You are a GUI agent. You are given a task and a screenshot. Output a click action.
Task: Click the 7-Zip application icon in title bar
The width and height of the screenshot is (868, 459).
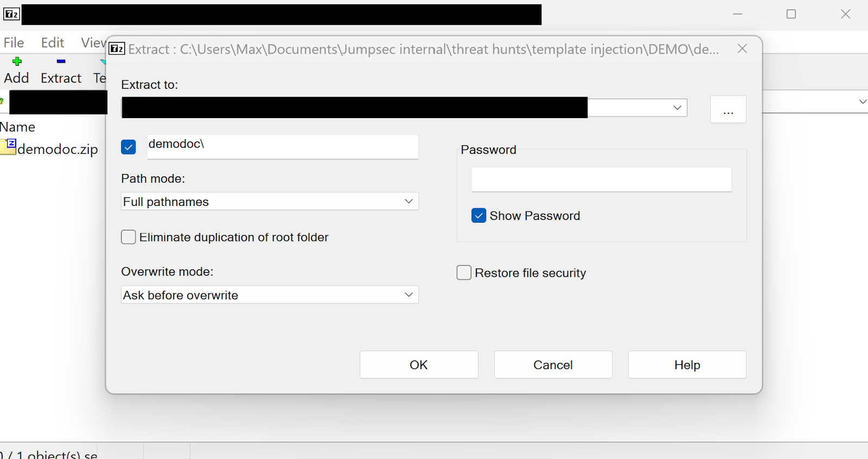11,14
